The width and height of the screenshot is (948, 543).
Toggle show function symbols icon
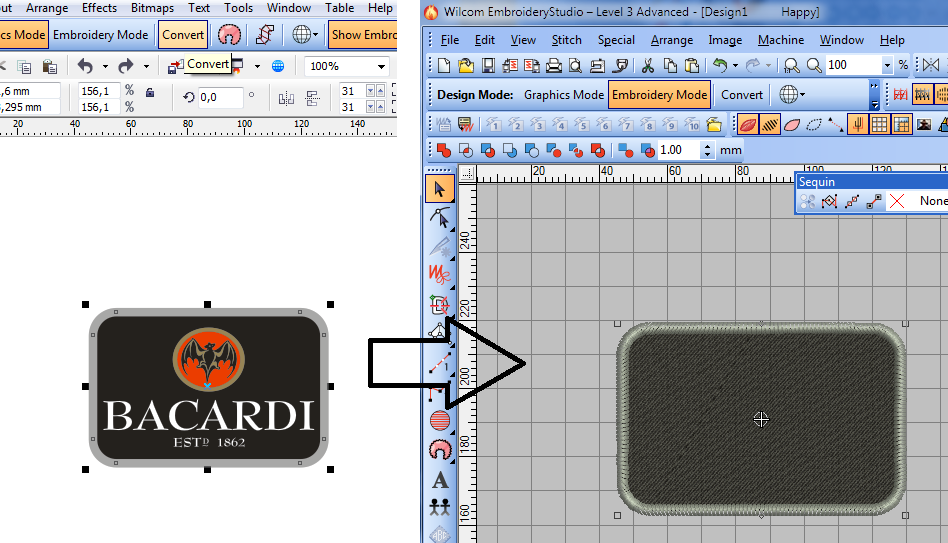pyautogui.click(x=857, y=125)
